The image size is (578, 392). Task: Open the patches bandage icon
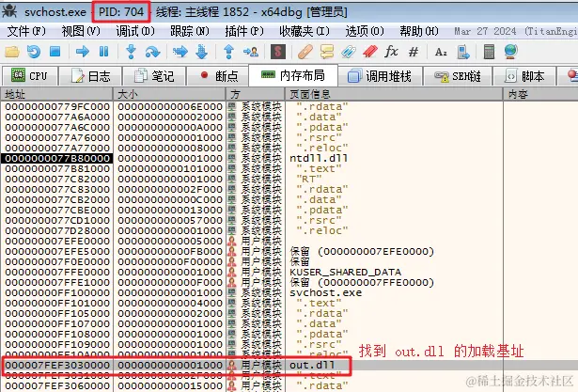(305, 52)
